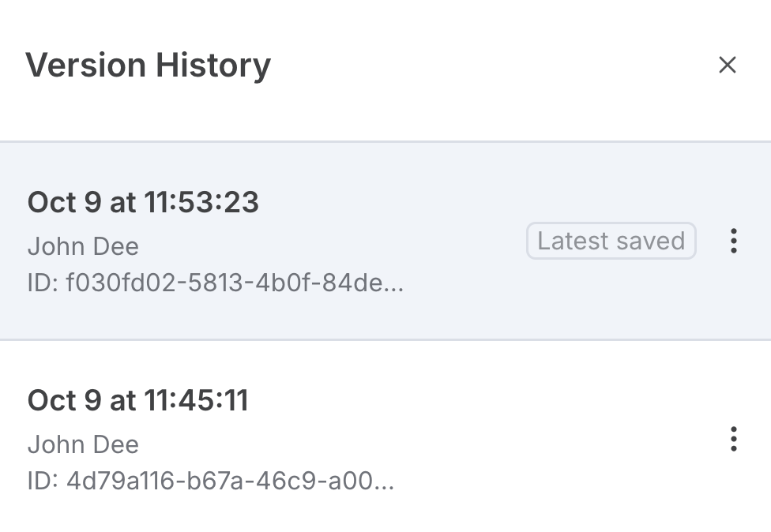Close the Version History panel
The image size is (771, 532).
(728, 66)
